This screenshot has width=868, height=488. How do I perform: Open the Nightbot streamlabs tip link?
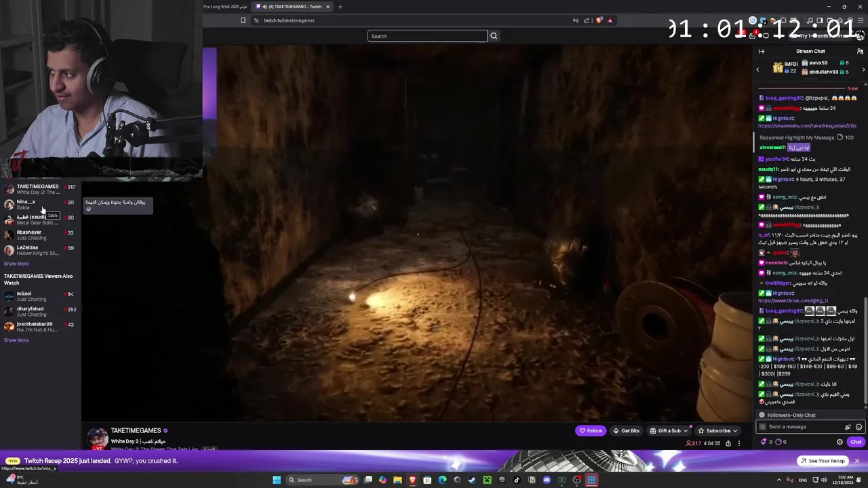(807, 125)
